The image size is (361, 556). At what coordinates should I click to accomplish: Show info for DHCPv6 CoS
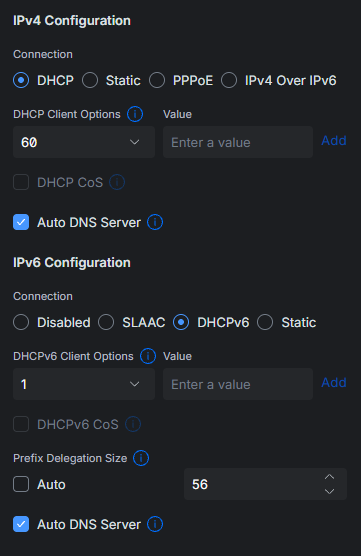pos(133,424)
